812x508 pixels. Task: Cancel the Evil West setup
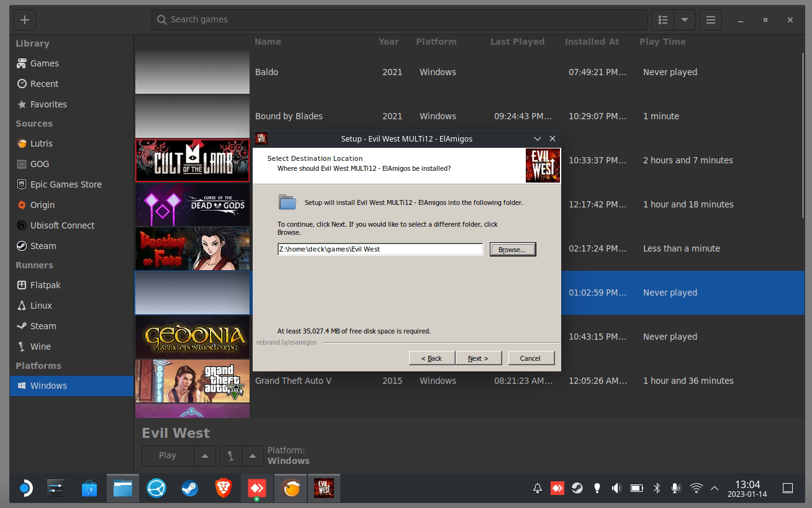coord(531,358)
